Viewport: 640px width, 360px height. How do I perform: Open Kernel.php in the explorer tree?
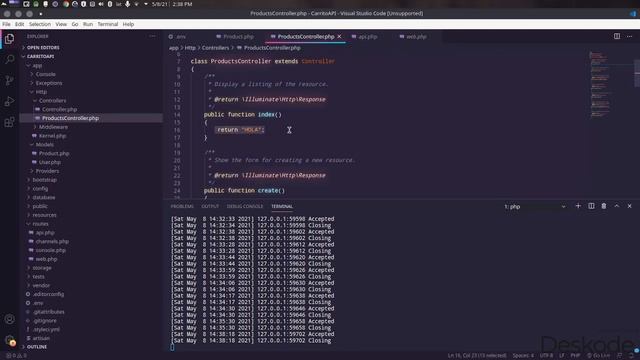52,136
